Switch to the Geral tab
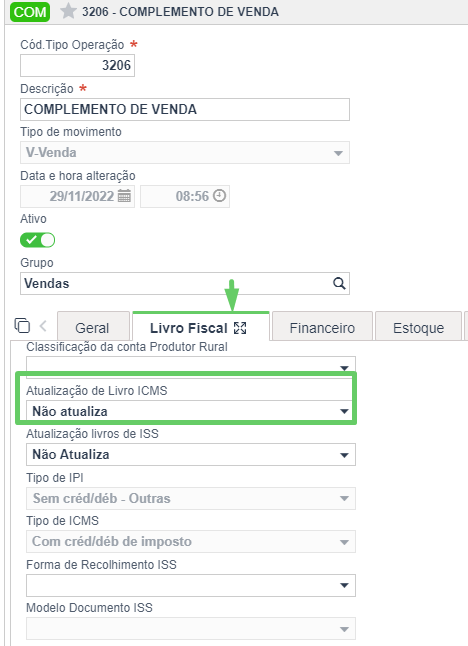 click(x=92, y=328)
